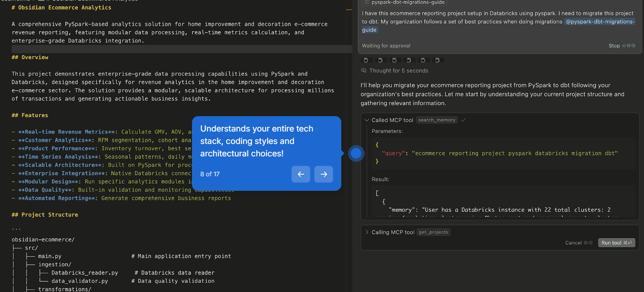This screenshot has width=644, height=292.
Task: Click the comprehensive PySpark-based analytics solution description
Action: (170, 32)
